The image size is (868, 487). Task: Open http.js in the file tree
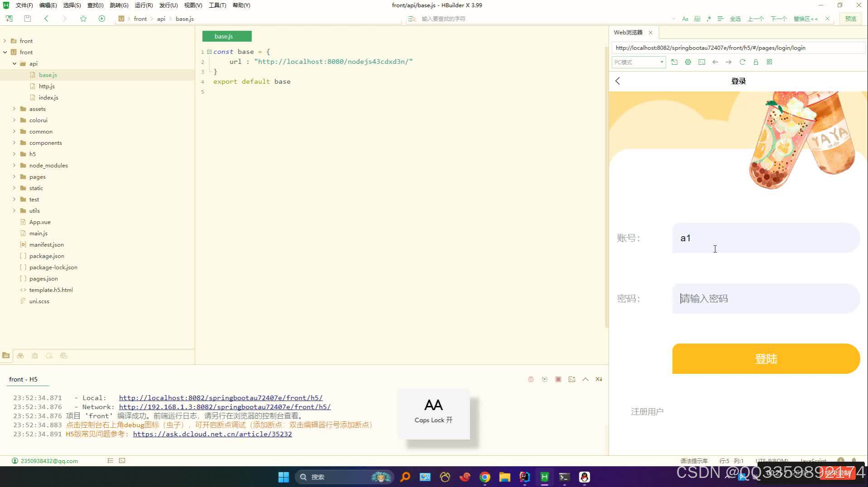47,86
